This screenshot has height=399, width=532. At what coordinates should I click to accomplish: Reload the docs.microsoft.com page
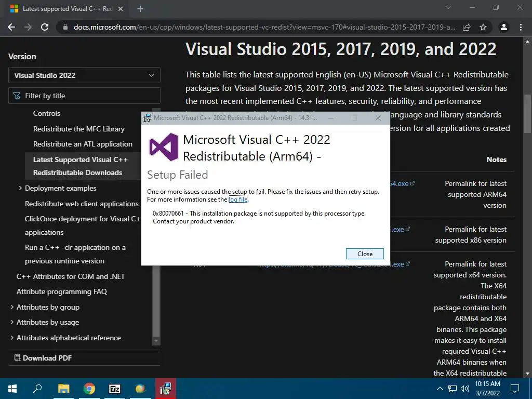pos(45,27)
